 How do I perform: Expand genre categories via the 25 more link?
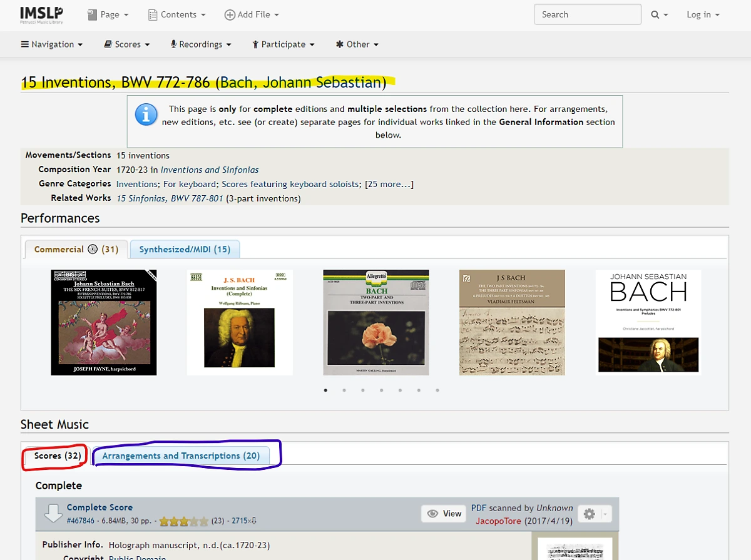388,183
